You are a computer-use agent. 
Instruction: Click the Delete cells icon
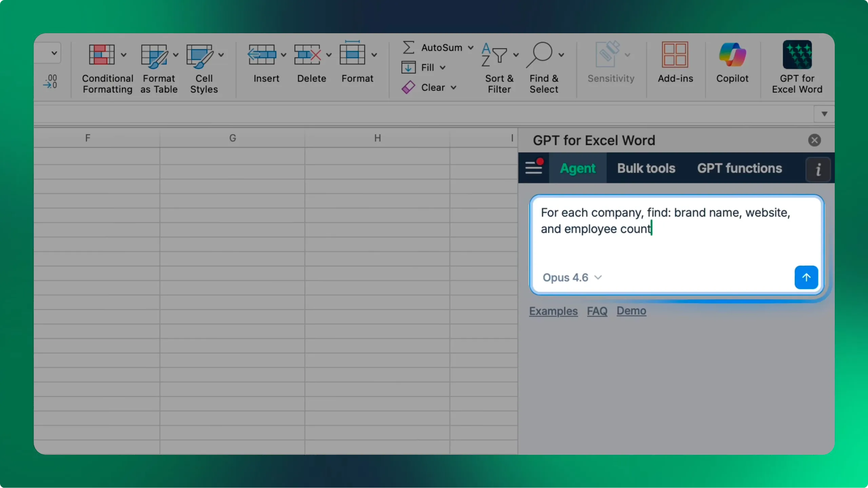307,55
